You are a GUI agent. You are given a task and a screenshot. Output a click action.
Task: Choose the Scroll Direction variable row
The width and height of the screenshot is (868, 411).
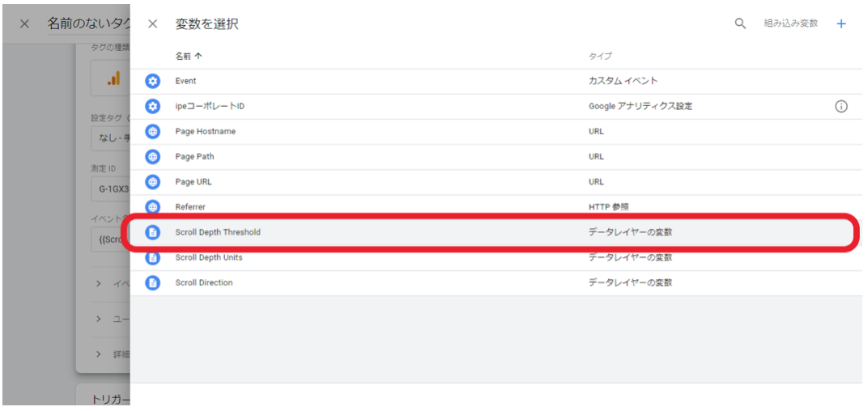[204, 282]
